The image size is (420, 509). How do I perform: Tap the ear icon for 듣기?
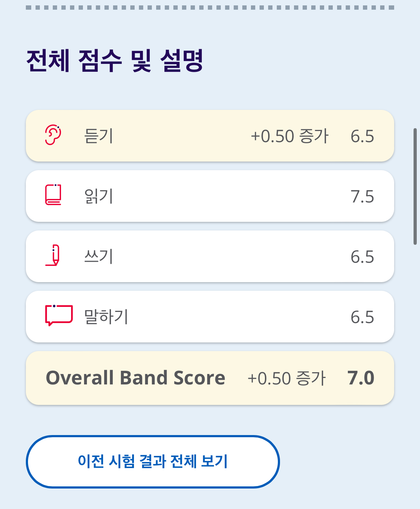53,135
